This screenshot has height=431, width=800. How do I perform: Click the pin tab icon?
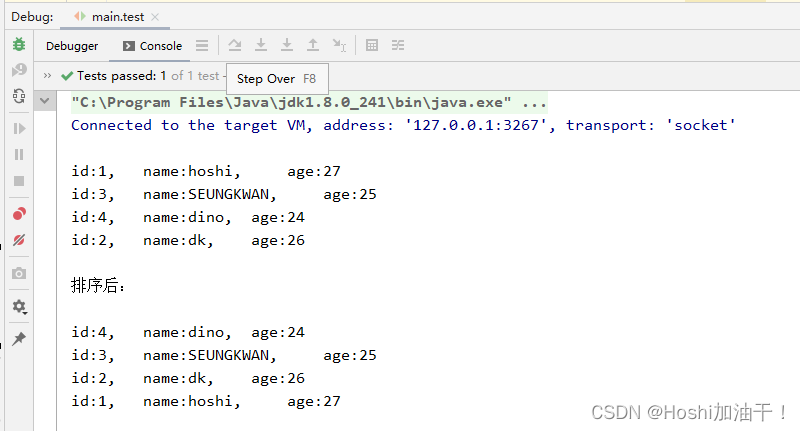(x=19, y=339)
